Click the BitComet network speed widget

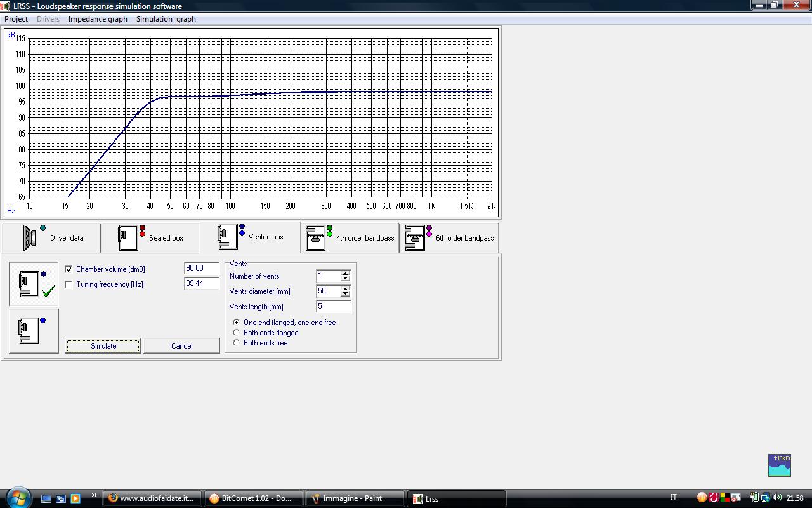(x=779, y=465)
